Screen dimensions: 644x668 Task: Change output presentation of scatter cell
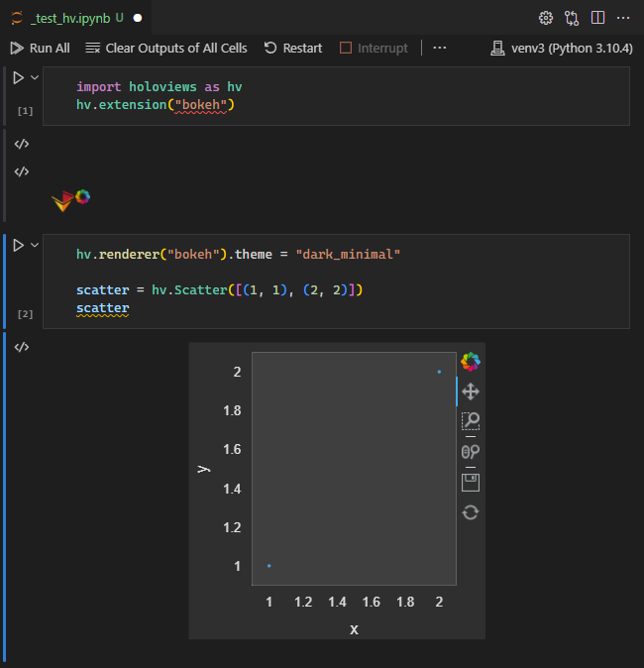click(x=22, y=347)
